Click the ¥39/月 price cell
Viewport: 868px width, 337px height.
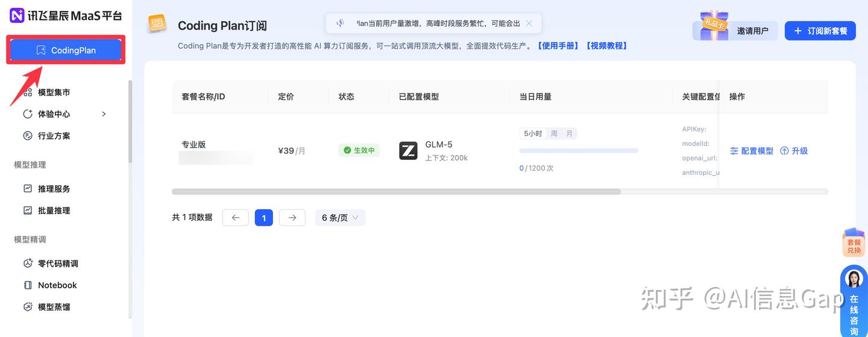pos(292,151)
